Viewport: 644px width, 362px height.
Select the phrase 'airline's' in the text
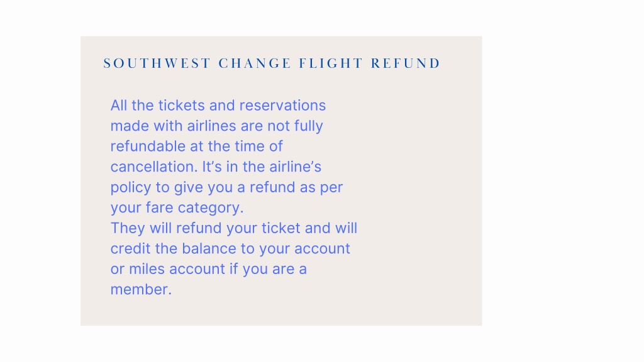(296, 167)
